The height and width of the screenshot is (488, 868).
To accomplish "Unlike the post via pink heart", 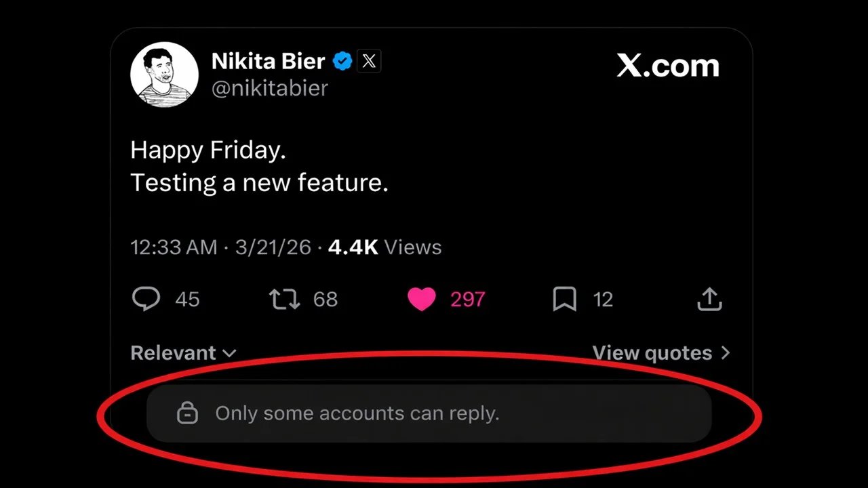I will pyautogui.click(x=421, y=299).
